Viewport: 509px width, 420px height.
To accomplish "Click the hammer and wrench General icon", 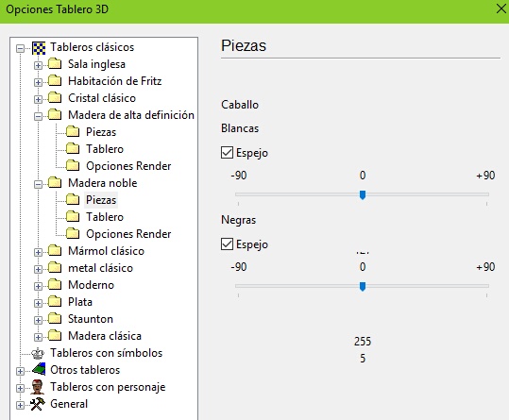I will pos(38,404).
